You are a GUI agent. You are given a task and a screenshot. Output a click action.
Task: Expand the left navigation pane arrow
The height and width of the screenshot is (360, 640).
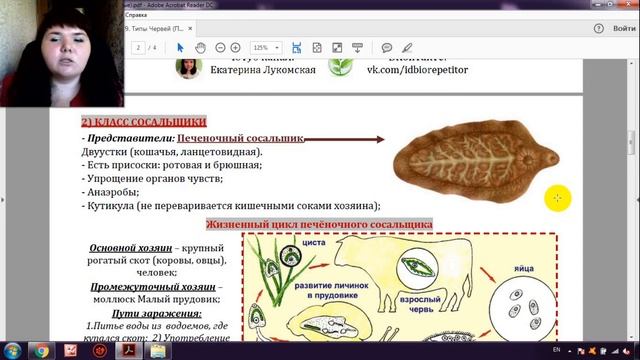[2, 200]
